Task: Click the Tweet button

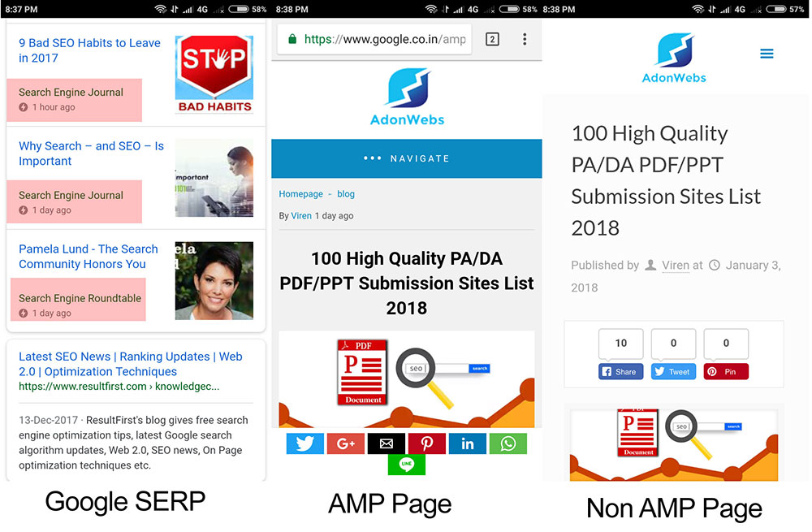Action: point(673,371)
